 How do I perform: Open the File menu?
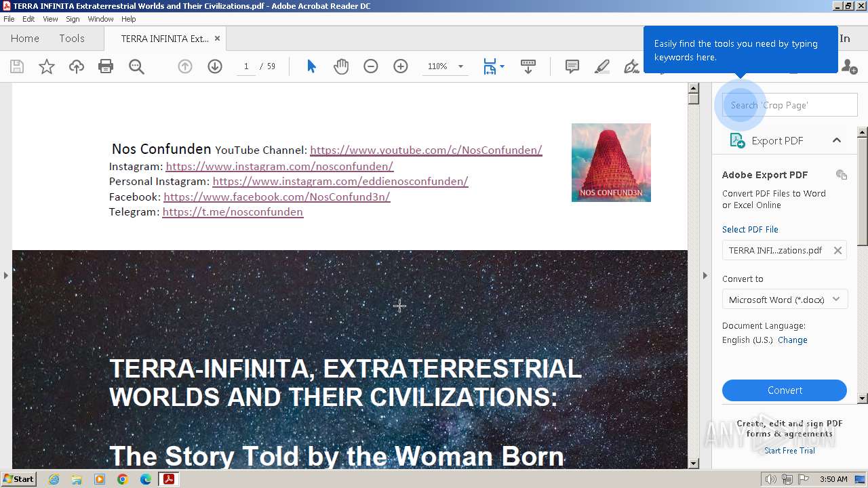[9, 19]
